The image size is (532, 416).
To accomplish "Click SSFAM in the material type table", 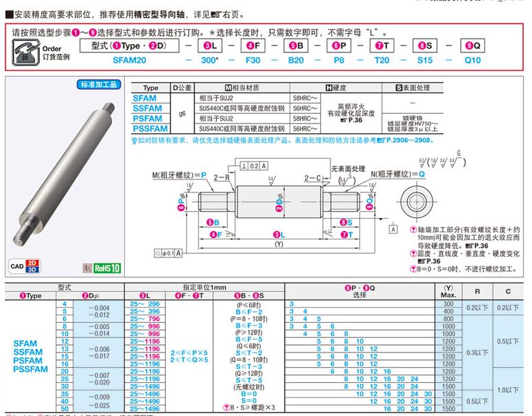I will pyautogui.click(x=147, y=108).
